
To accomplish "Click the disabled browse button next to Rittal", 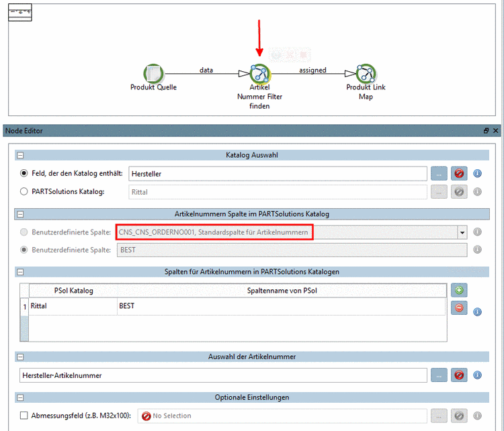I will [x=439, y=192].
